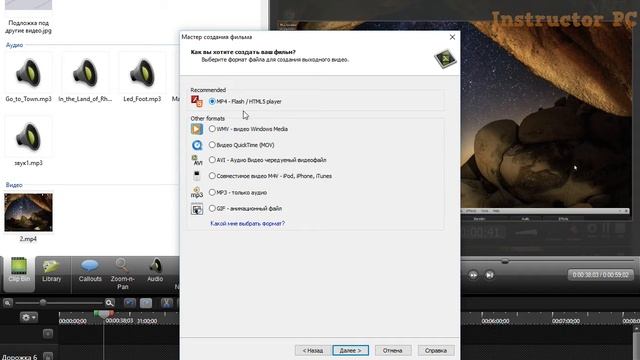Select the звук1.mp3 audio clip
Image resolution: width=640 pixels, height=360 pixels.
coord(28,141)
